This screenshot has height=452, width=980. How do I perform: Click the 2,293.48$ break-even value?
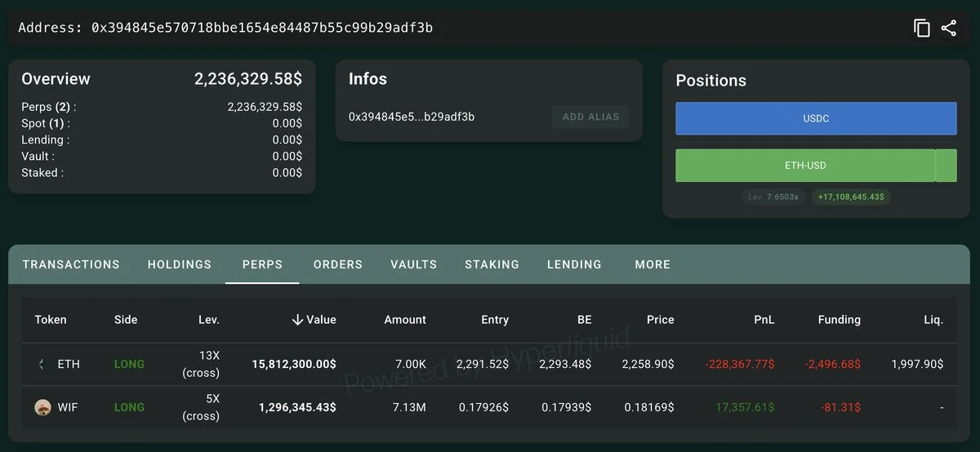[x=565, y=364]
